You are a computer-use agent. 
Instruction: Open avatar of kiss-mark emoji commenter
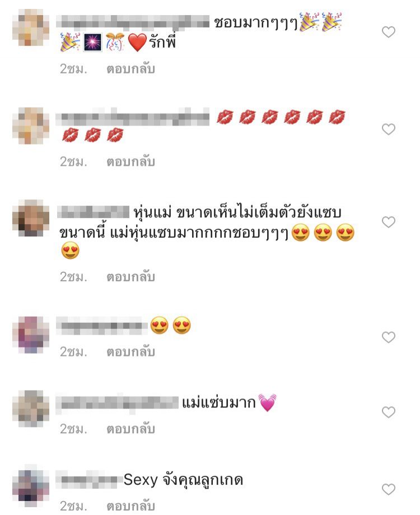tap(31, 126)
